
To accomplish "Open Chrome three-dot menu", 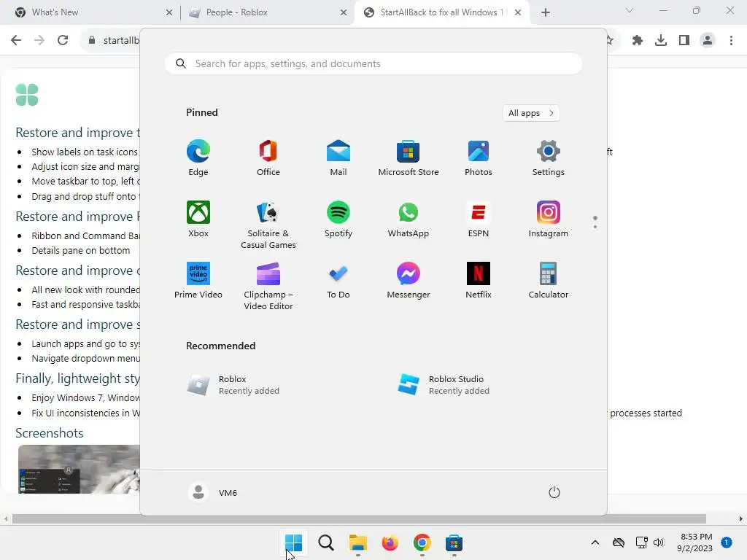I will click(x=731, y=40).
